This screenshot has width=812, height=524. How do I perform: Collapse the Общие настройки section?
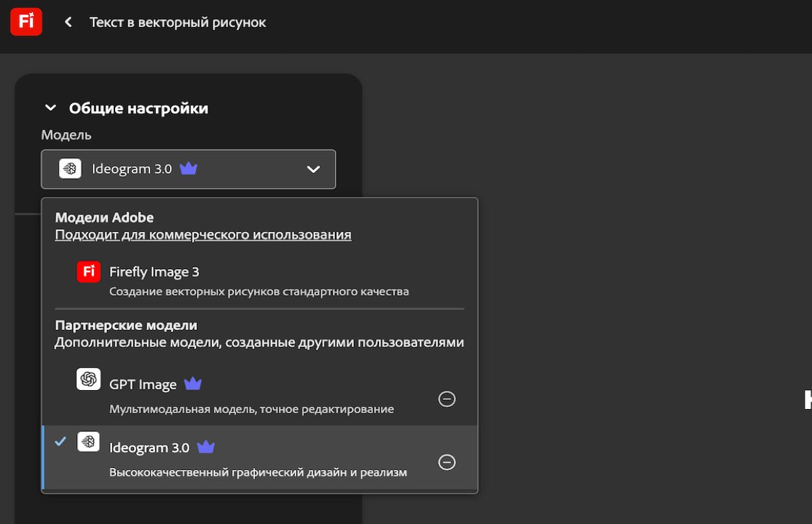51,108
